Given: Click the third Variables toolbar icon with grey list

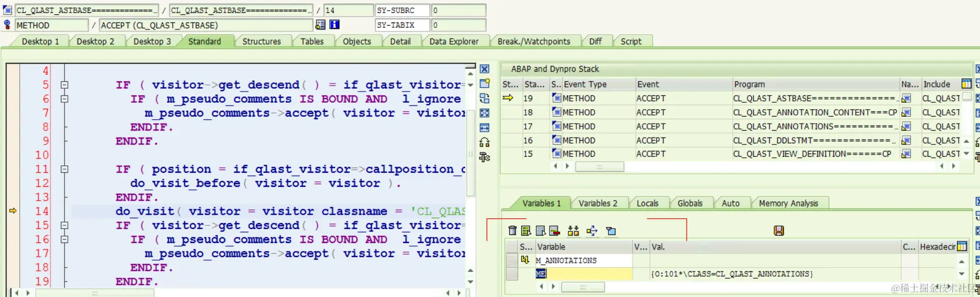Looking at the screenshot, I should [x=541, y=231].
